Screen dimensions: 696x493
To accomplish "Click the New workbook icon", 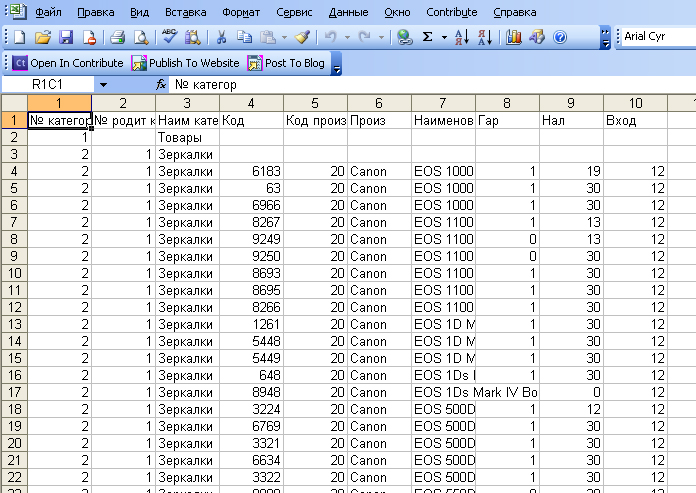I will pos(20,37).
